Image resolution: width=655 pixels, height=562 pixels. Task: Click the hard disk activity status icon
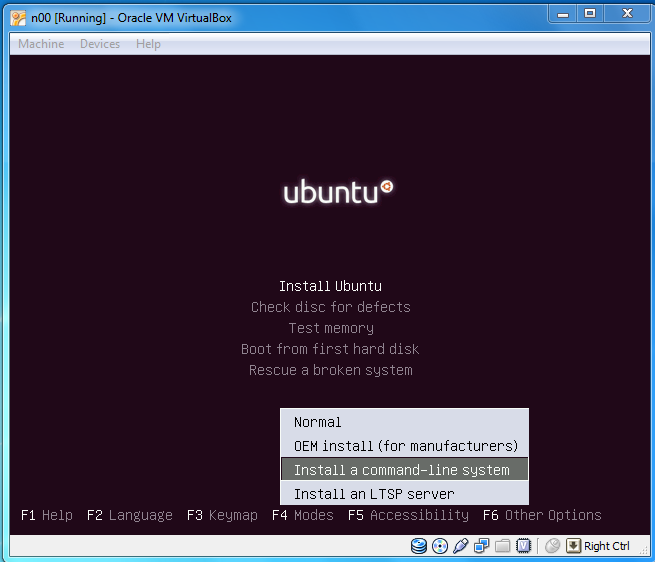click(x=419, y=546)
